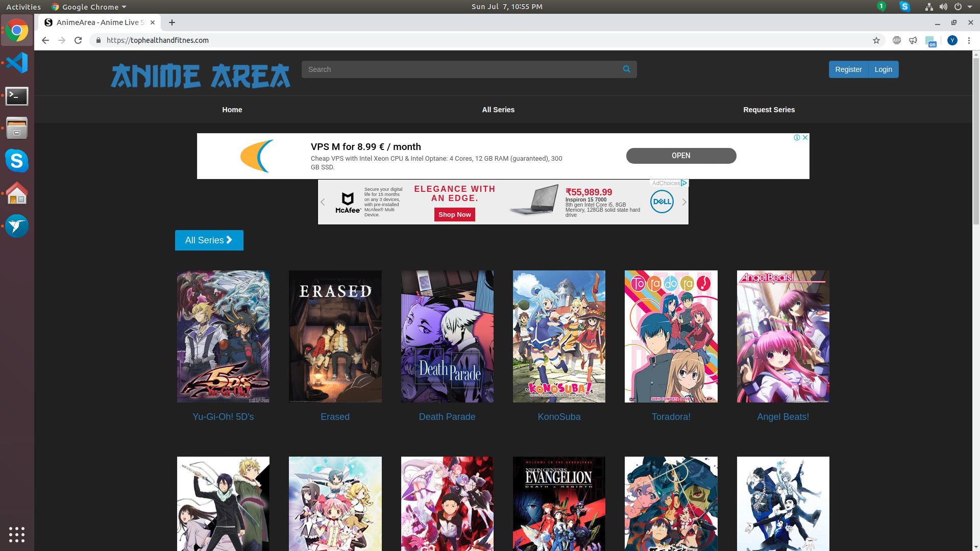The image size is (980, 551).
Task: Open the Toradora! title link
Action: tap(671, 417)
